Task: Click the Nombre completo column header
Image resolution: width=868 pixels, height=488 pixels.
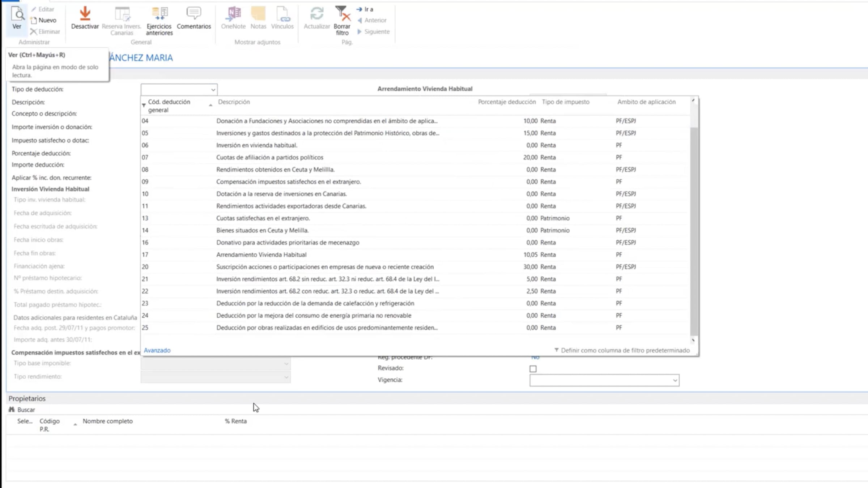Action: [107, 421]
